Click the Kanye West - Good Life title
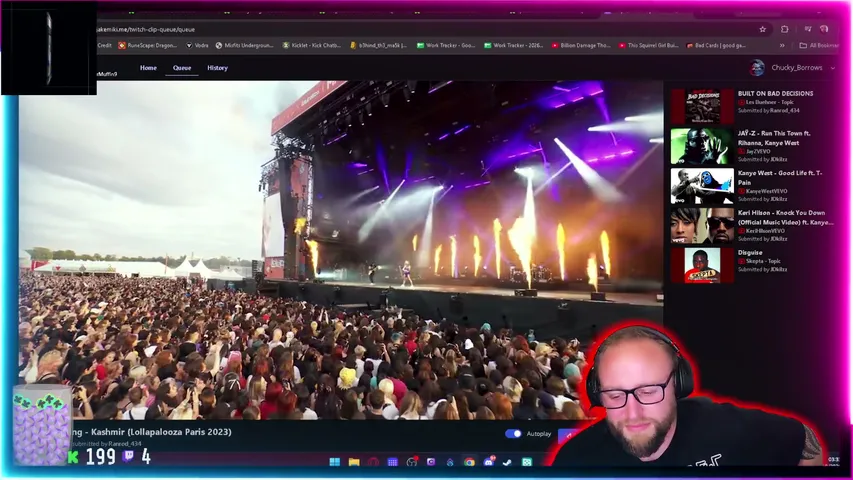The width and height of the screenshot is (853, 480). pyautogui.click(x=780, y=177)
